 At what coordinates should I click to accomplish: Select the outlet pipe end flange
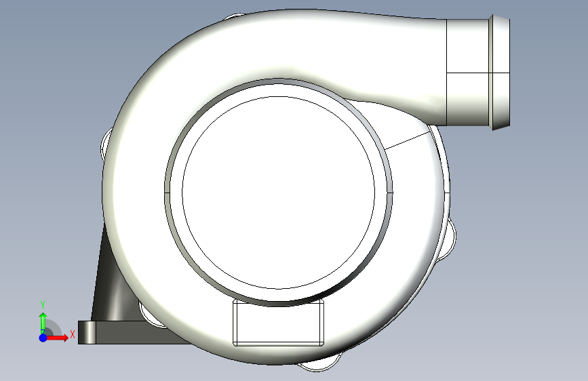(x=500, y=73)
